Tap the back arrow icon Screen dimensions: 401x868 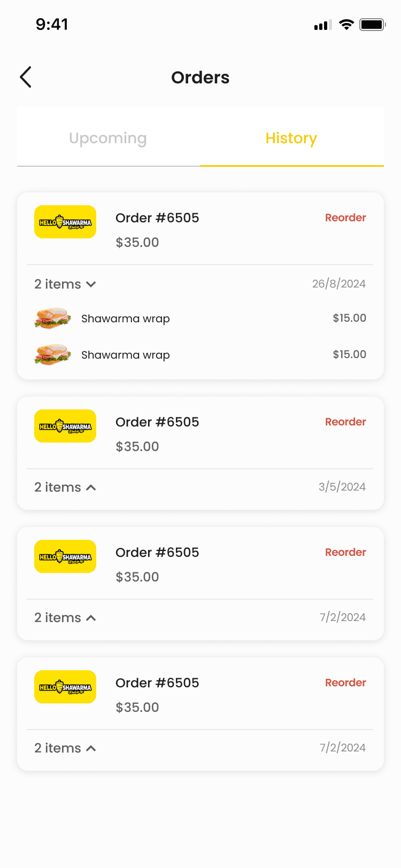(26, 77)
